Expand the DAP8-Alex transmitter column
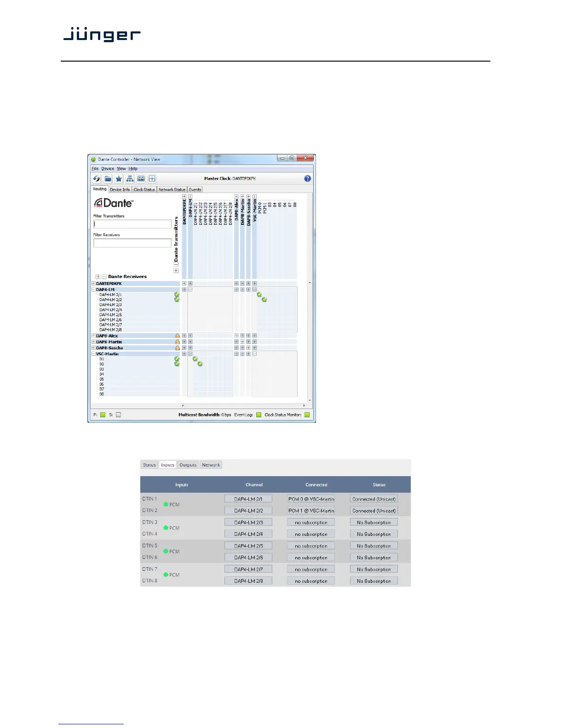Image resolution: width=563 pixels, height=728 pixels. (x=236, y=197)
